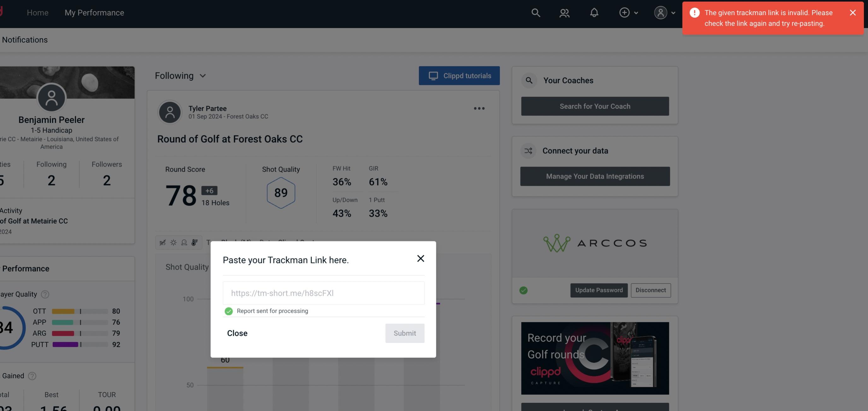Screen dimensions: 868x411
Task: Click the people/community icon in the top bar
Action: 564,12
